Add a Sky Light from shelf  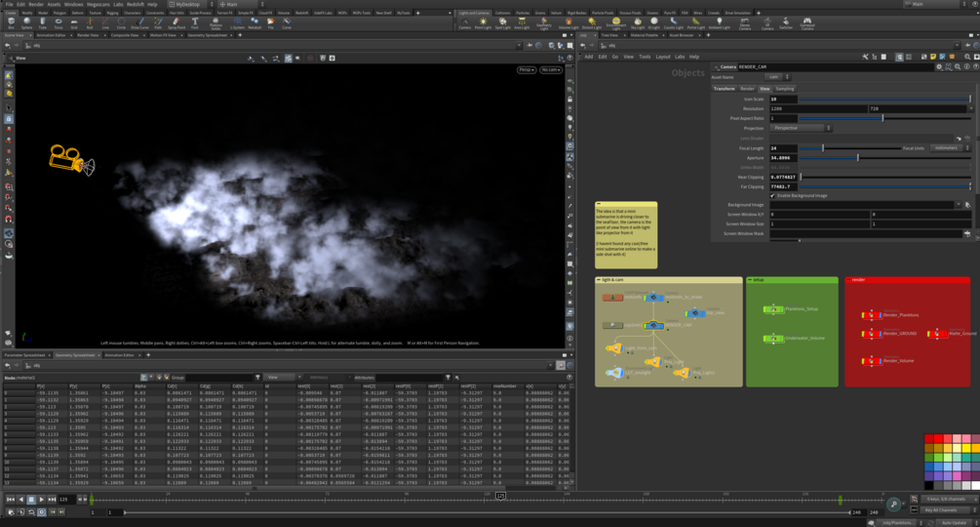click(x=638, y=23)
